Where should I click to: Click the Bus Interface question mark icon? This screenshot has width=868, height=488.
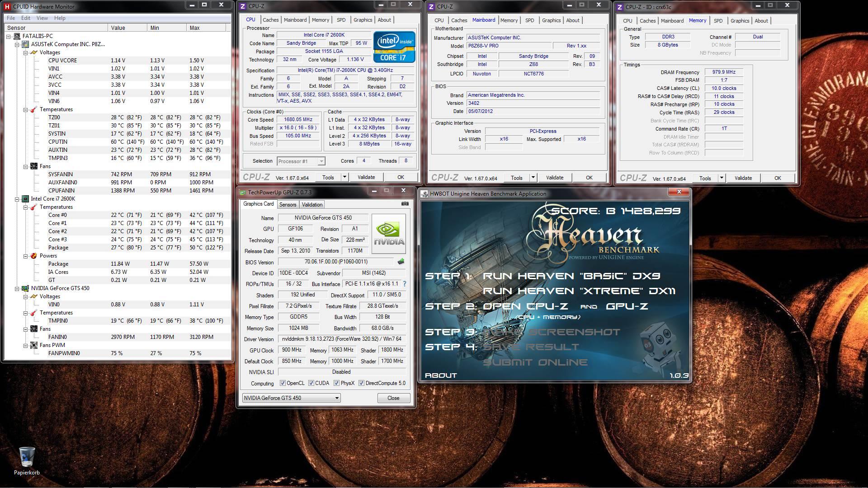pos(405,284)
